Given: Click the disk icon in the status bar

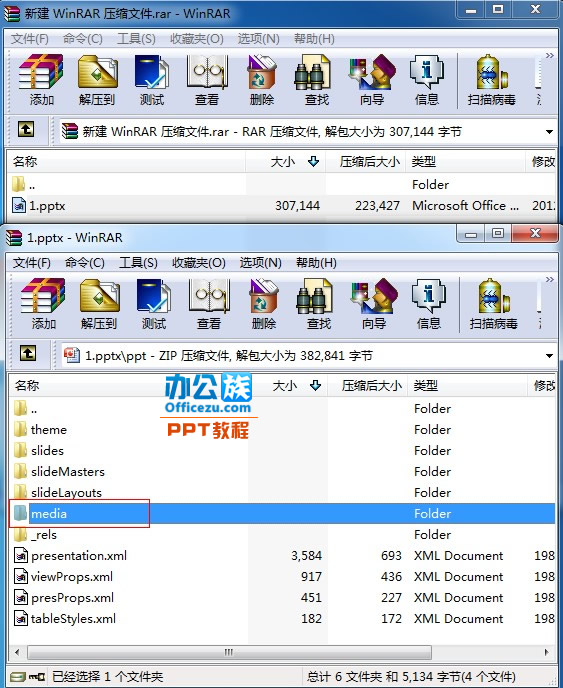Looking at the screenshot, I should (18, 677).
